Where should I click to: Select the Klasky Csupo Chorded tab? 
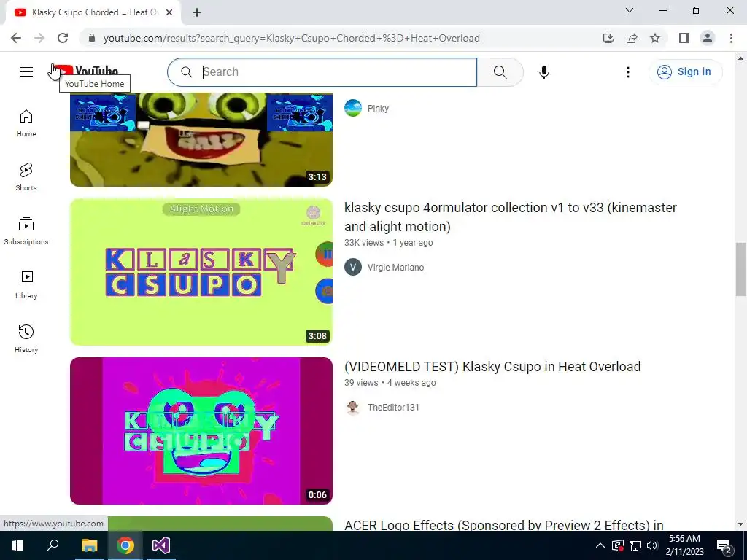[93, 12]
